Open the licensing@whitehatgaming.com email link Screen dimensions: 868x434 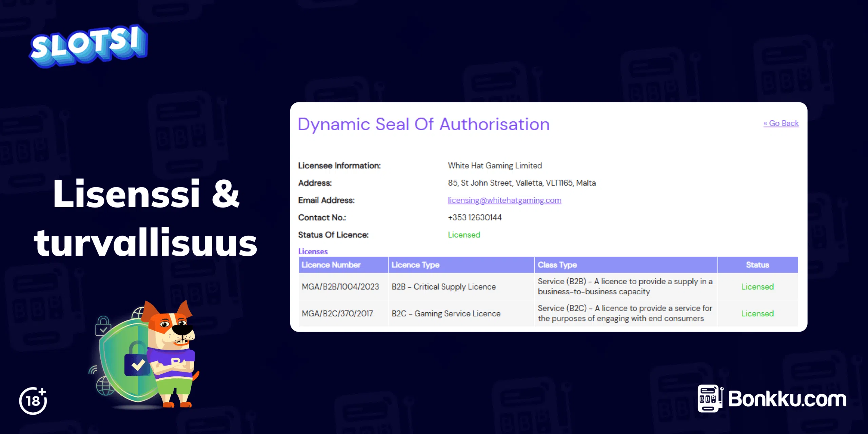(505, 200)
